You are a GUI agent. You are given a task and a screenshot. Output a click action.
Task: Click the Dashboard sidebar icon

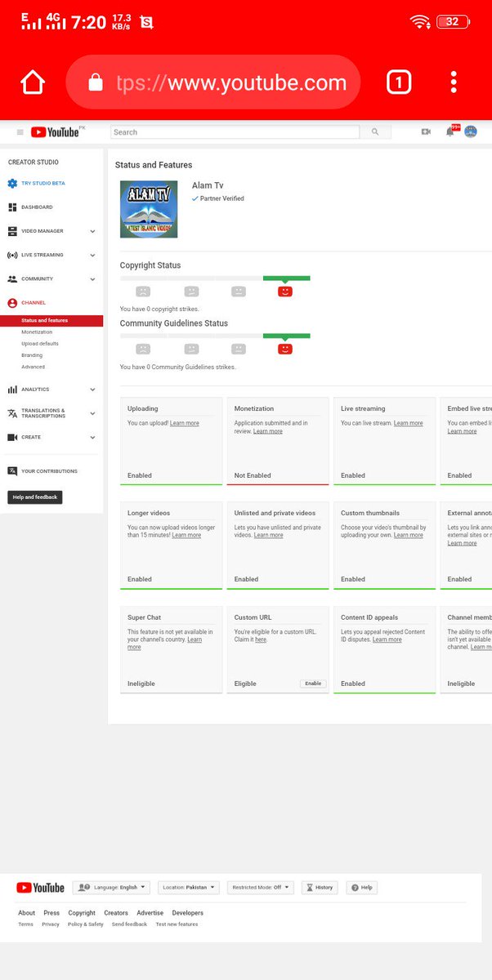[x=12, y=207]
